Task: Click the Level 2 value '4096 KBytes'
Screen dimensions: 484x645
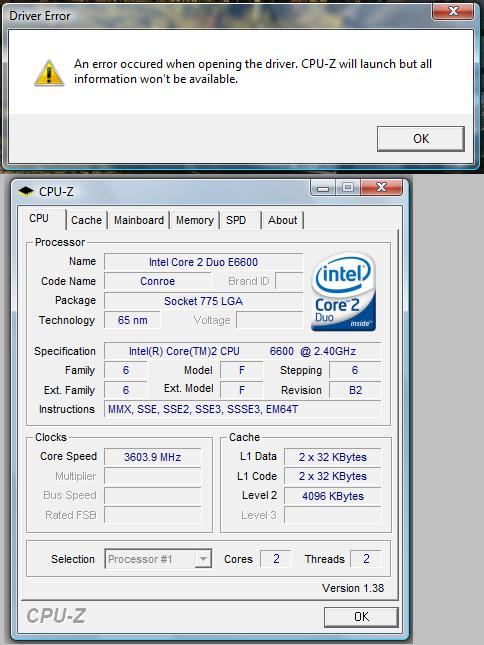Action: (x=333, y=496)
